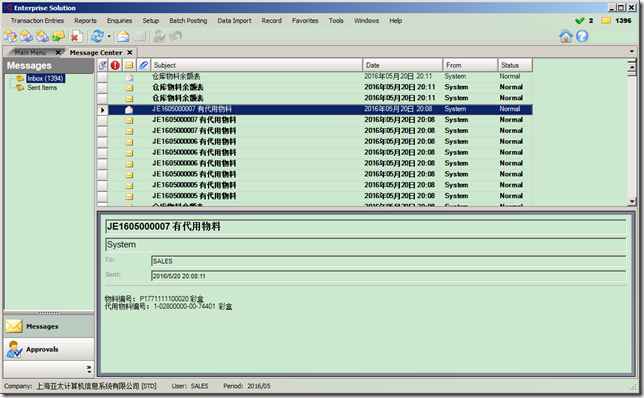
Task: Sort by the red importance column icon
Action: click(115, 65)
